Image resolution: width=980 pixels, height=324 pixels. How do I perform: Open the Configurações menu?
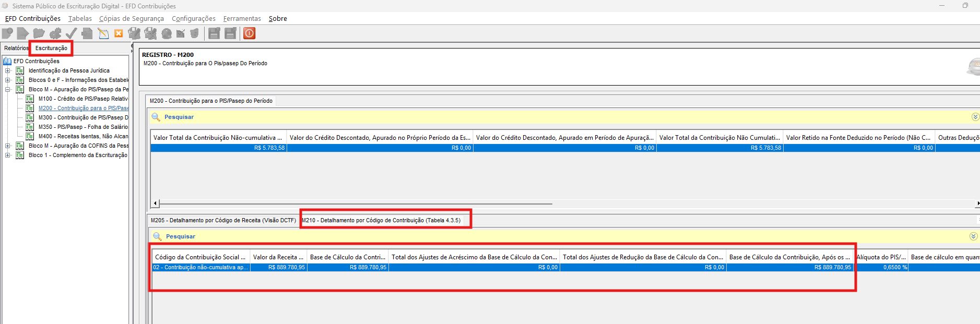pos(194,19)
